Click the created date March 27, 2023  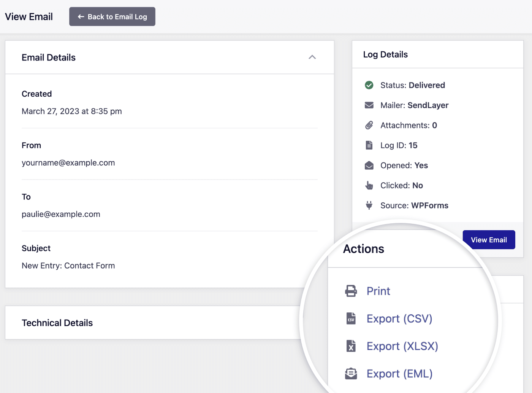72,111
